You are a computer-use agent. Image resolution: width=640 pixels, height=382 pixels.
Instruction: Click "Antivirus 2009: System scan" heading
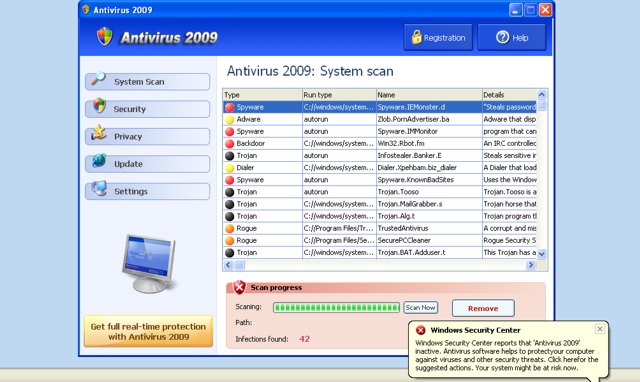point(310,71)
